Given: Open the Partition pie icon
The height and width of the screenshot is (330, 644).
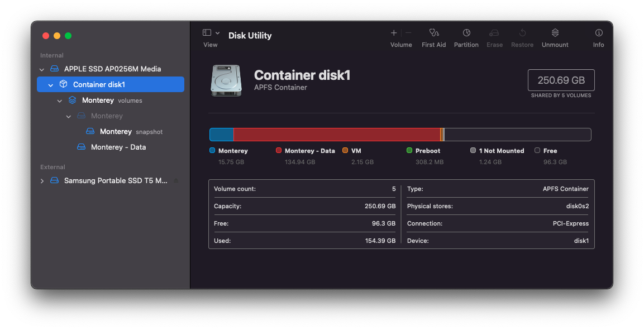Looking at the screenshot, I should [466, 32].
